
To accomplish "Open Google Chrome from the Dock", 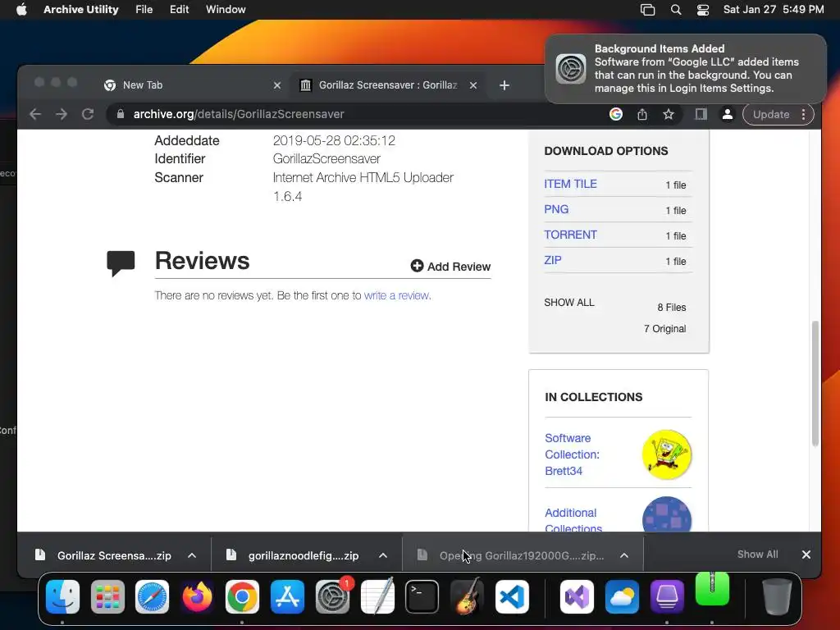I will pos(242,596).
